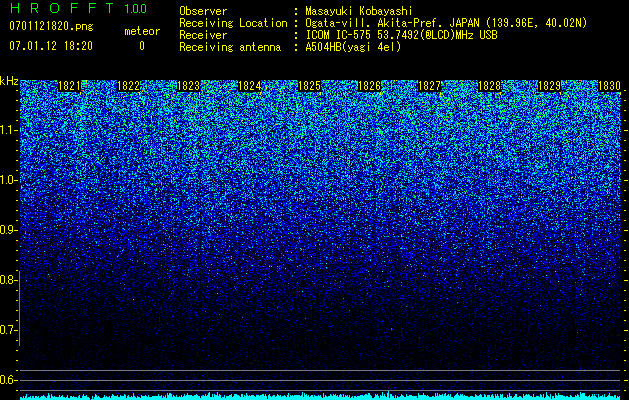Click observer name Masayuki Kobayashi
629x400 pixels.
[x=359, y=11]
